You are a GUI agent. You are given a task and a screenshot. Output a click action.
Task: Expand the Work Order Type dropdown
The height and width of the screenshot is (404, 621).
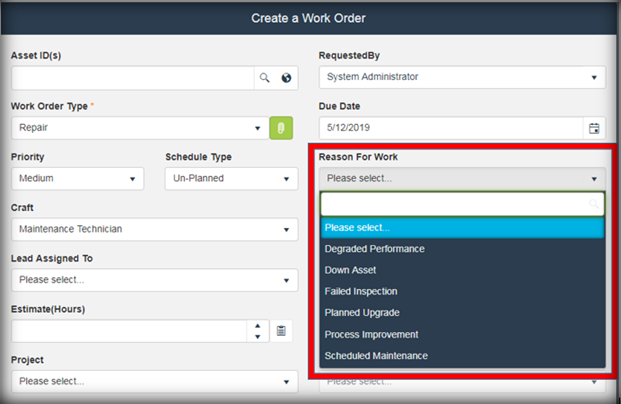click(138, 128)
